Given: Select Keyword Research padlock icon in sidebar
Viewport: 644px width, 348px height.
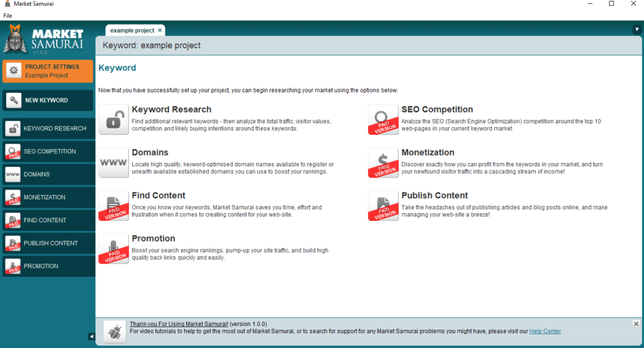Looking at the screenshot, I should pos(13,128).
